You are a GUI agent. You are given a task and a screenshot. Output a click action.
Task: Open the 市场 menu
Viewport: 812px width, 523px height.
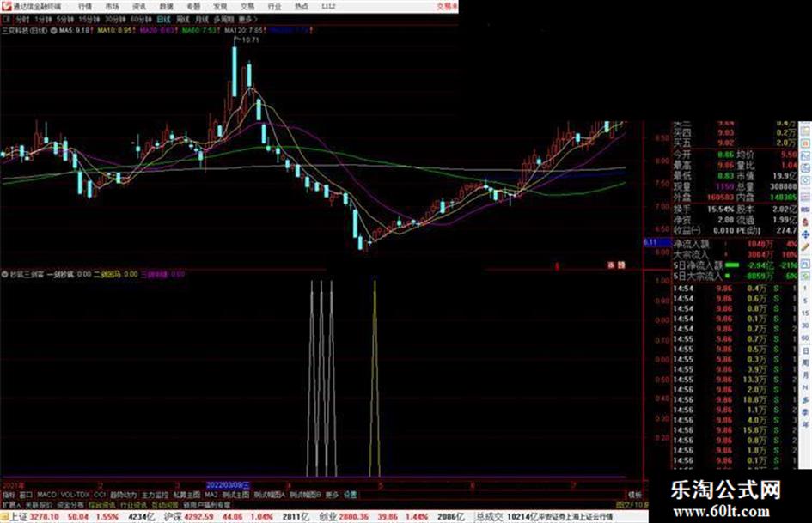[x=112, y=7]
